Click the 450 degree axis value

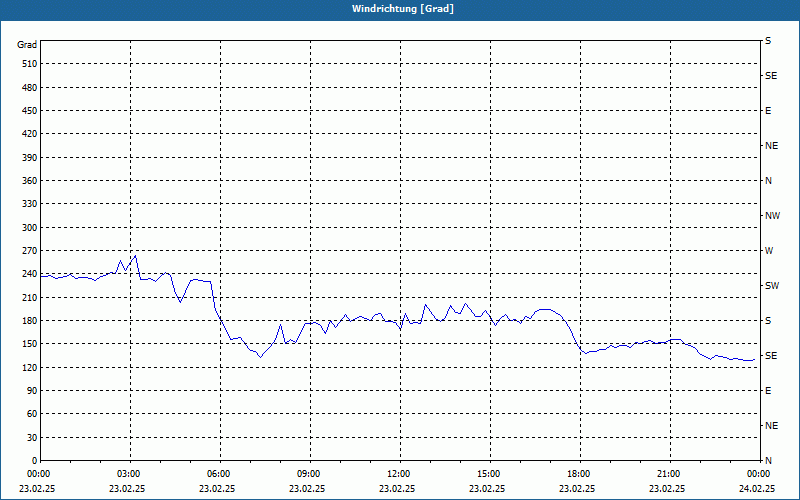click(x=30, y=111)
